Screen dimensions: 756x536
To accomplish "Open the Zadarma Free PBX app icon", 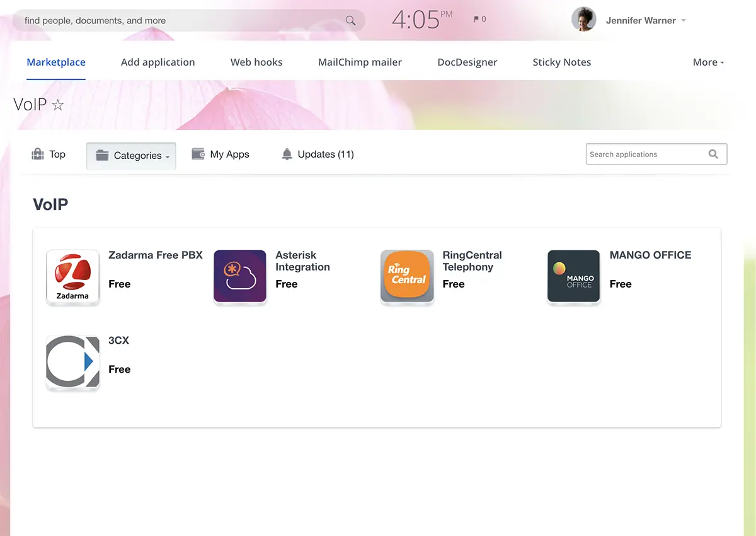I will pos(72,277).
